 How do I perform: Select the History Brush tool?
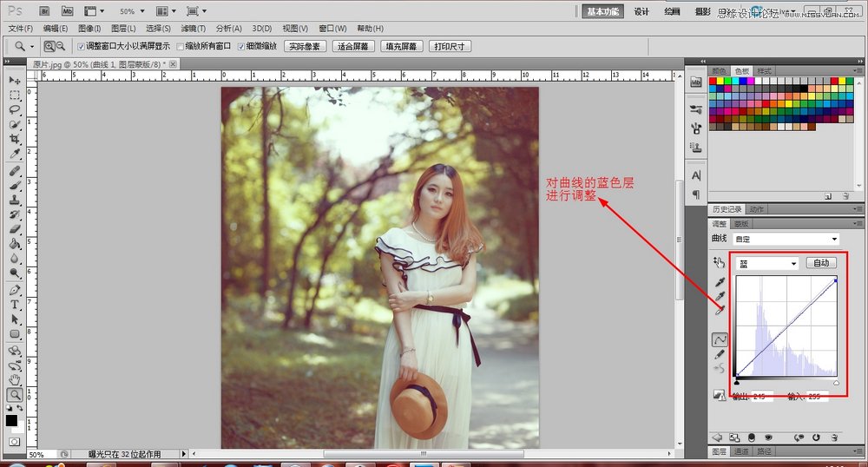(x=15, y=214)
